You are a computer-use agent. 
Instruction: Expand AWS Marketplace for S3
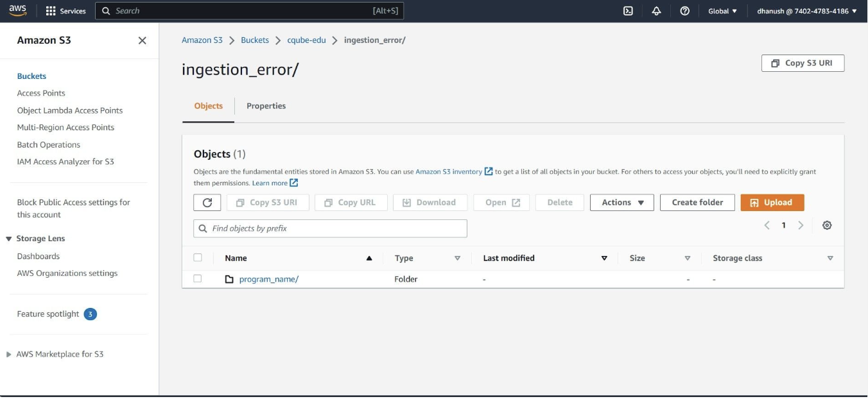click(x=9, y=354)
